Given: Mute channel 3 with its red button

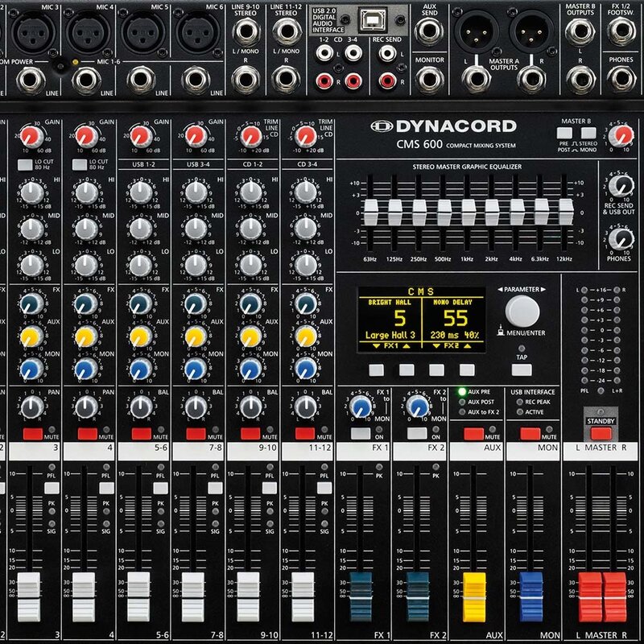Looking at the screenshot, I should pos(31,434).
